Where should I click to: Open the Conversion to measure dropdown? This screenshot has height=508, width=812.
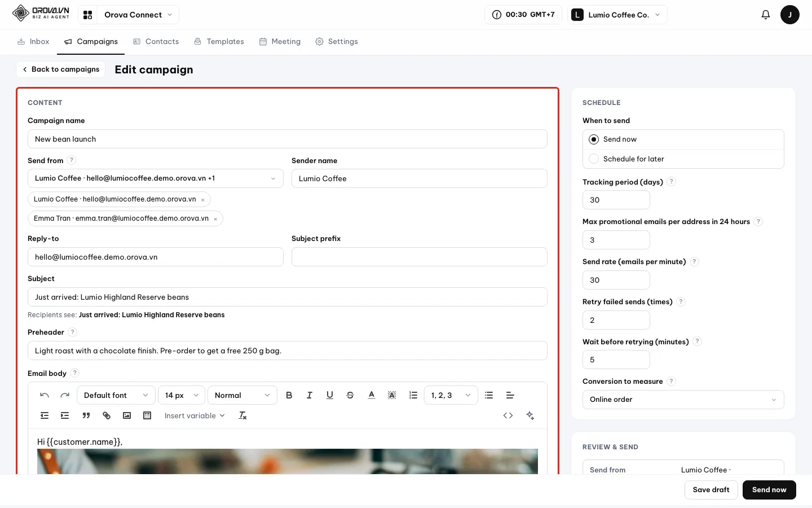(683, 400)
